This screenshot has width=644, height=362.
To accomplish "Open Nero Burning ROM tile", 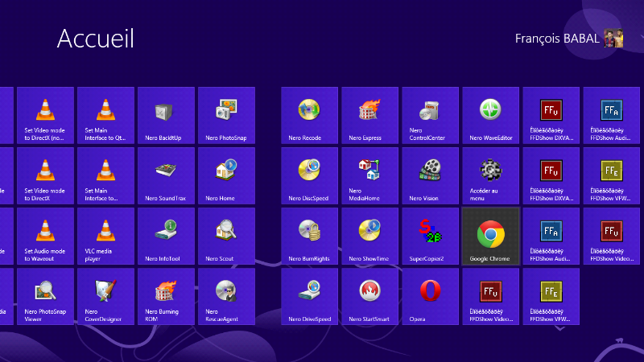I will point(166,296).
